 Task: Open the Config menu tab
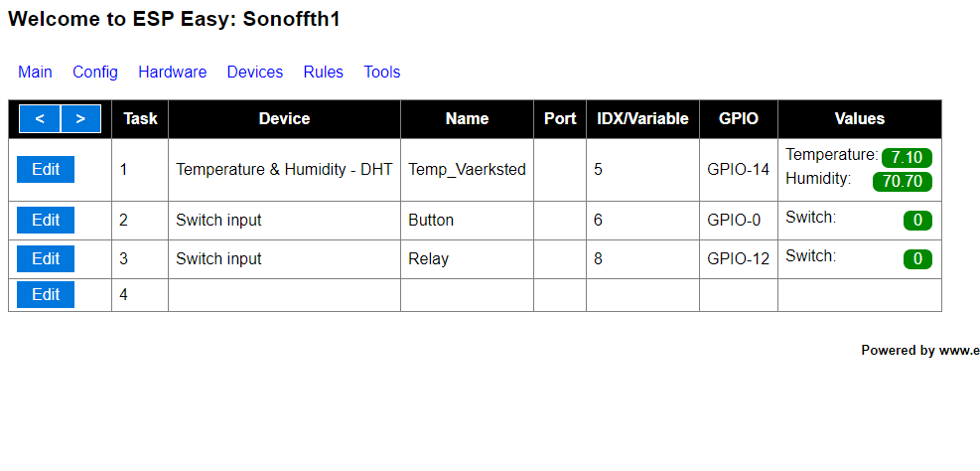95,72
